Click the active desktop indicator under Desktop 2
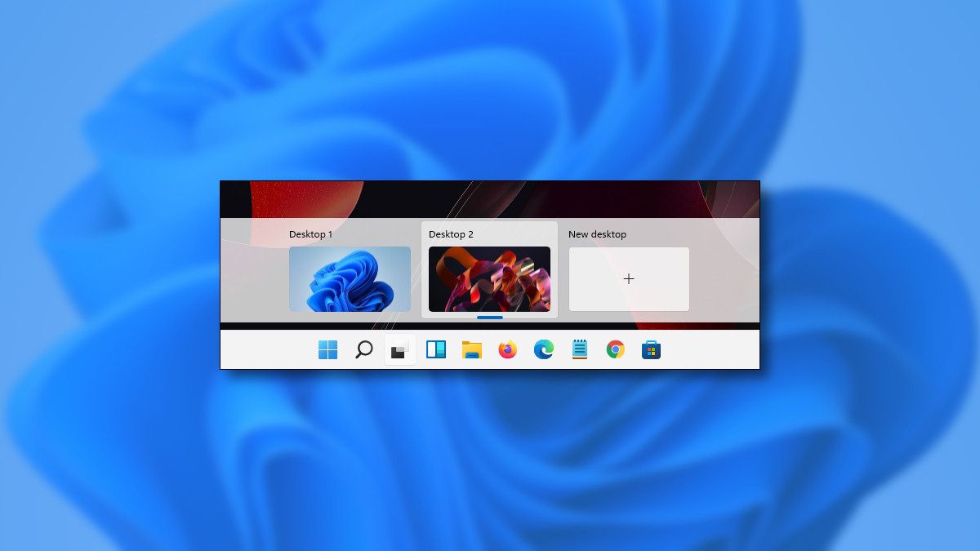Image resolution: width=980 pixels, height=551 pixels. coord(489,318)
